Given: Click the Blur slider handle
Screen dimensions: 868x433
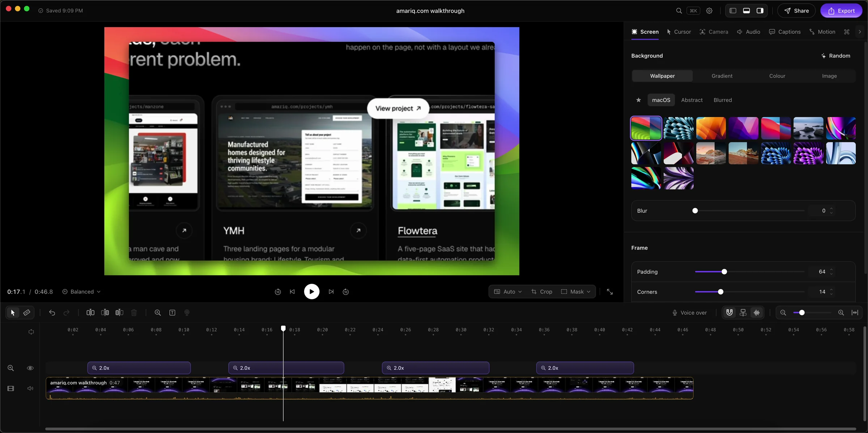Looking at the screenshot, I should click(695, 211).
